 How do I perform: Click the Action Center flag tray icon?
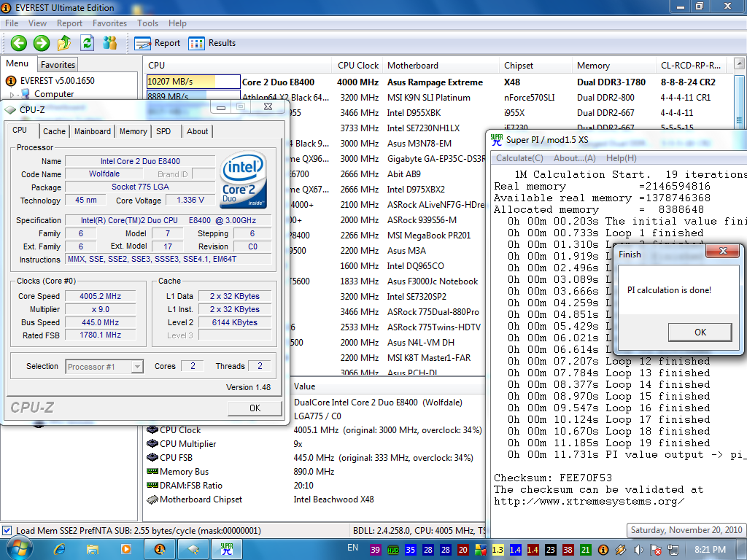(x=656, y=550)
